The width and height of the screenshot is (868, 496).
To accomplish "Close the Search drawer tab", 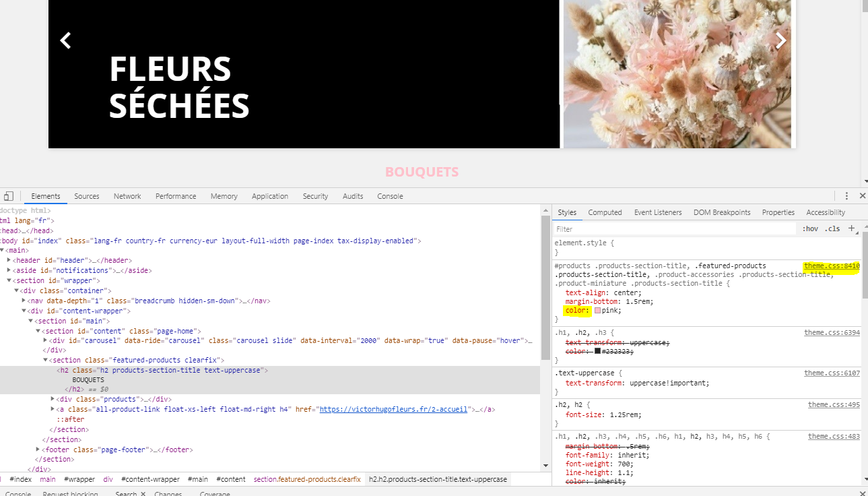I will (143, 494).
